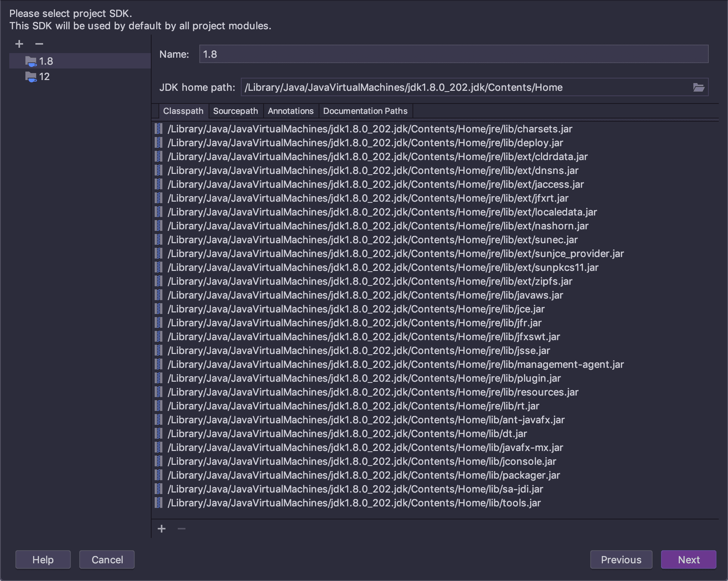The width and height of the screenshot is (728, 581).
Task: Click the jar icon next to tools.jar
Action: pyautogui.click(x=158, y=503)
